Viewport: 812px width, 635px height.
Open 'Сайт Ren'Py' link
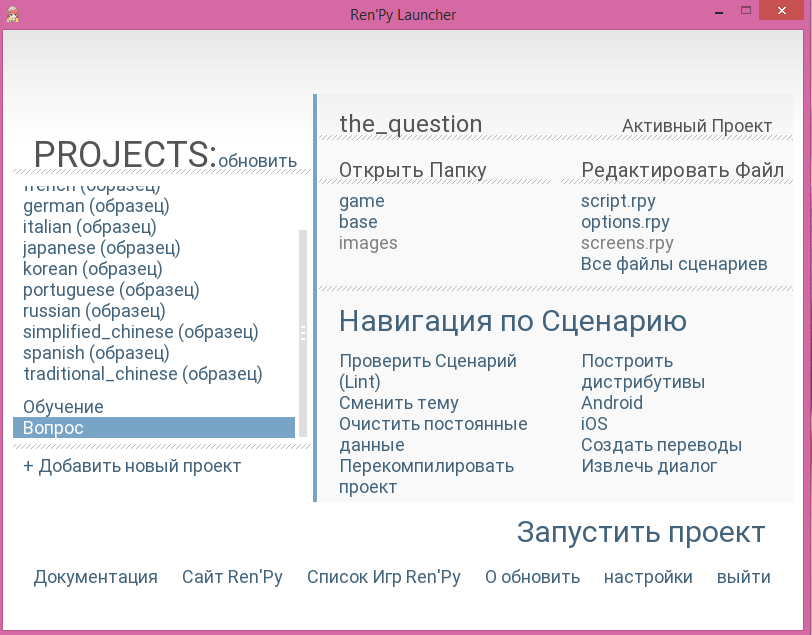tap(232, 577)
